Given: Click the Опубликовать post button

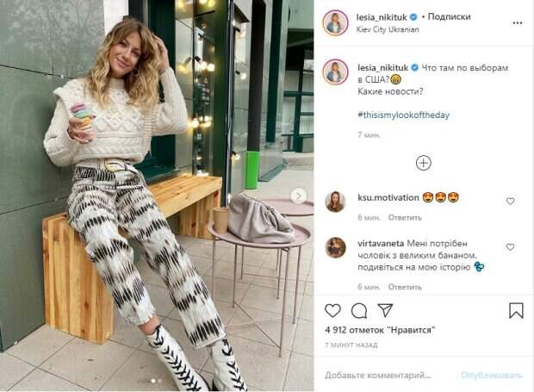Looking at the screenshot, I should (492, 375).
